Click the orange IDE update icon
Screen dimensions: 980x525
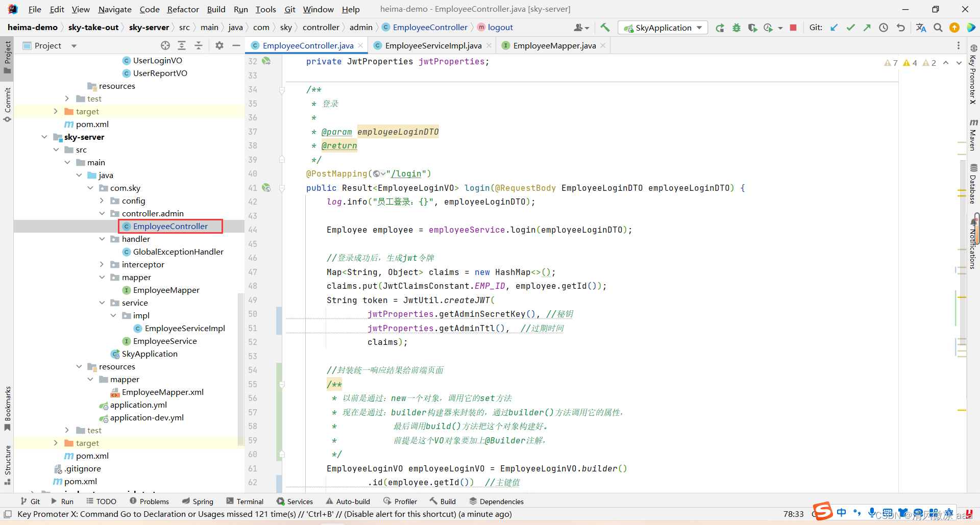(x=954, y=28)
